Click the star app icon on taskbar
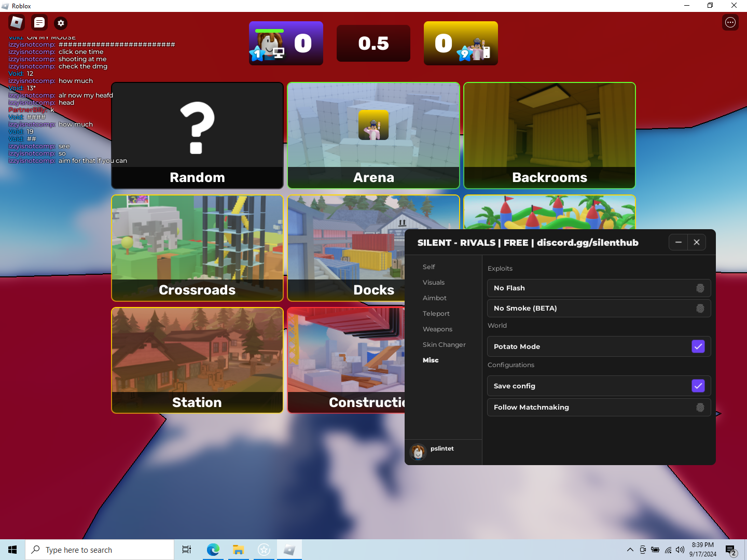 coord(264,550)
